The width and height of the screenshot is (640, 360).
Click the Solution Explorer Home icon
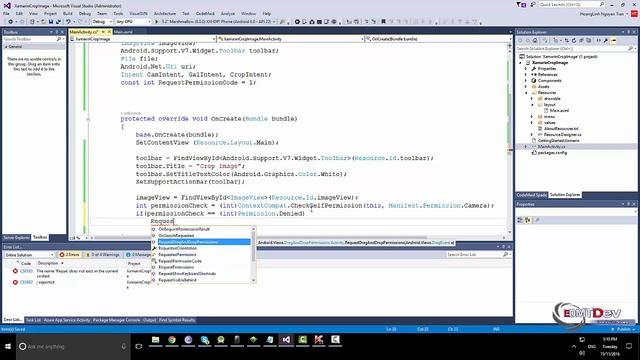tap(535, 40)
